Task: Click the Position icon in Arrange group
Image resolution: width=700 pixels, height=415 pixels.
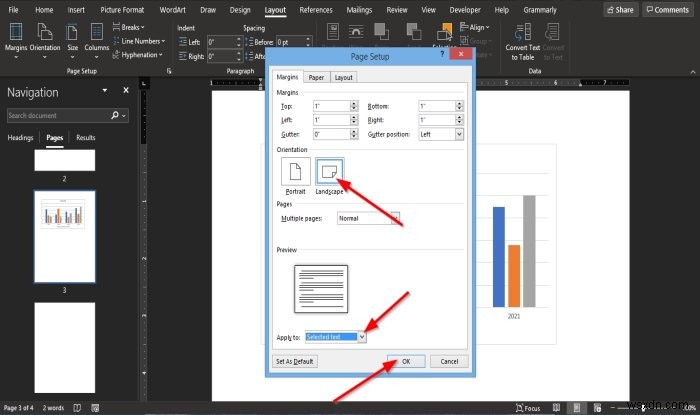Action: [x=333, y=32]
